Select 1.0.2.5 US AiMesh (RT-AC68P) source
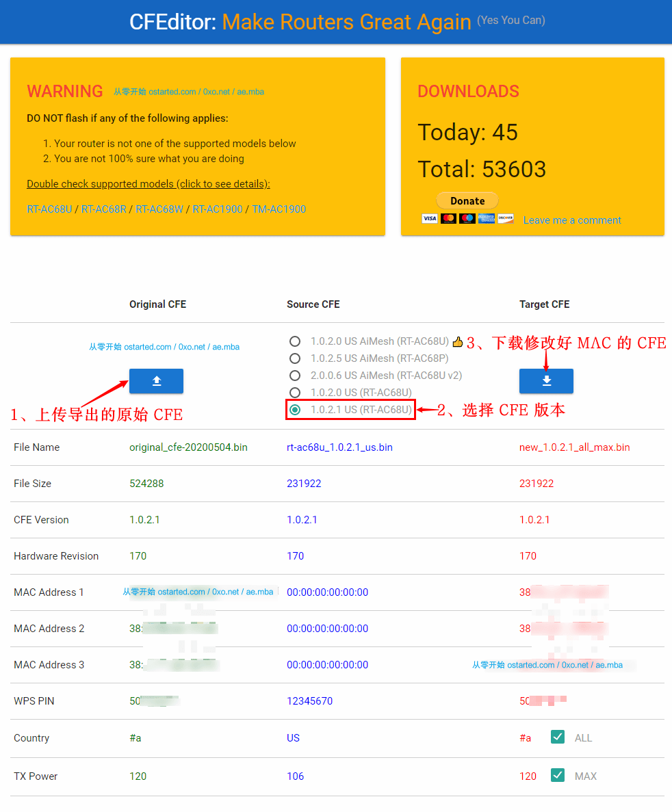This screenshot has height=812, width=672. click(295, 358)
